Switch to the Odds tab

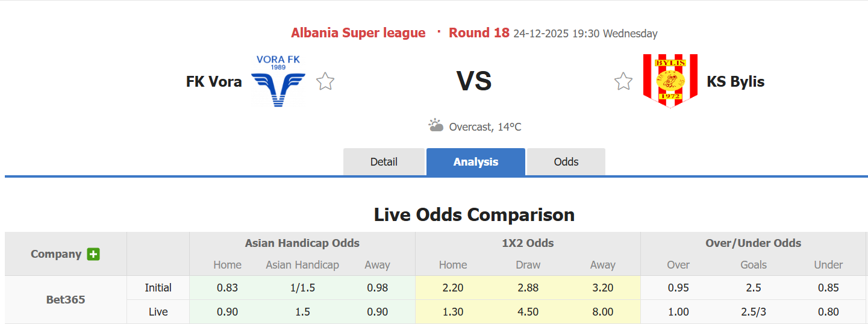tap(566, 162)
